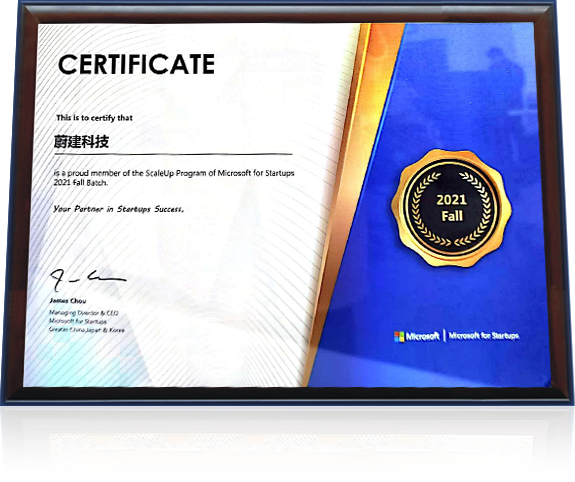Viewport: 575px width, 482px height.
Task: Click the company name 蔚建科技
Action: click(81, 141)
